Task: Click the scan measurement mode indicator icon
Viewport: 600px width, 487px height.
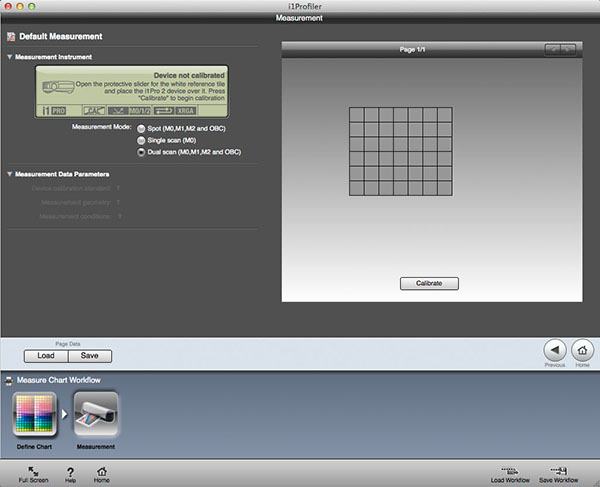Action: [118, 111]
